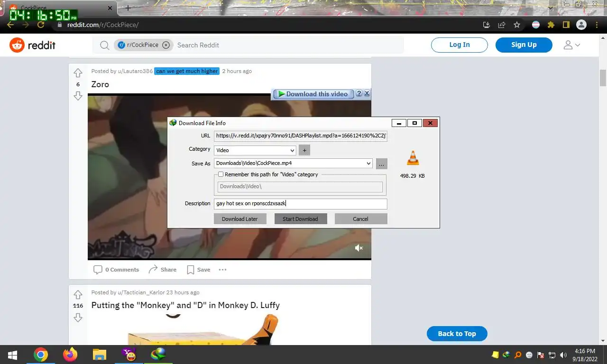Cancel the Download File Info dialog

(361, 218)
